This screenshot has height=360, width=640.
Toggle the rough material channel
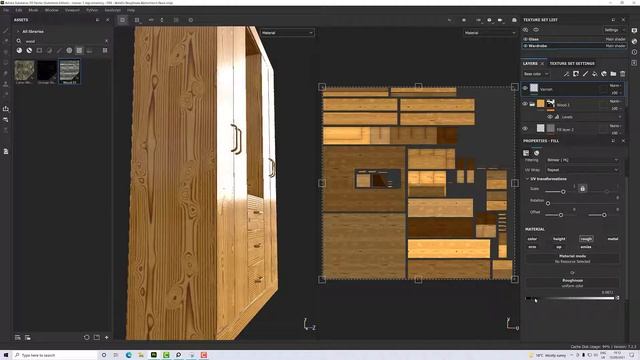[x=586, y=239]
